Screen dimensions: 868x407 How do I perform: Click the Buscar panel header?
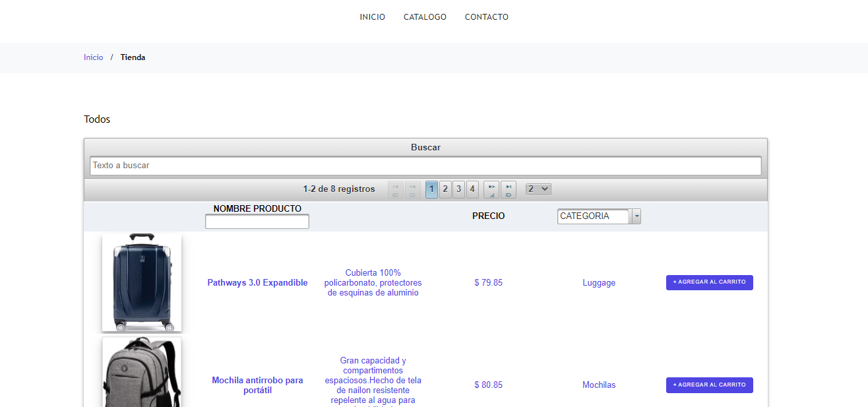pos(425,147)
